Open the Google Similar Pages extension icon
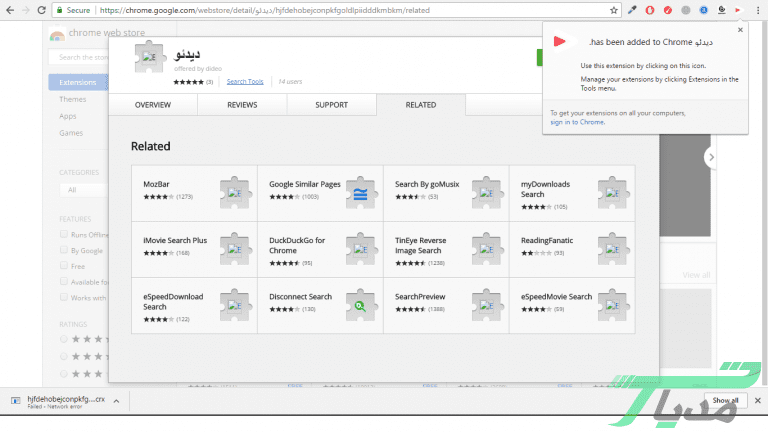 tap(361, 193)
